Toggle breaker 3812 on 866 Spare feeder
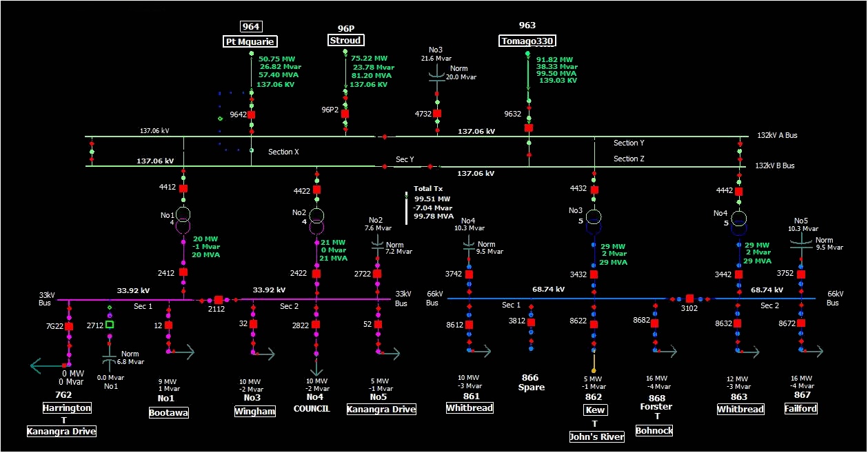The height and width of the screenshot is (453, 868). coord(531,321)
